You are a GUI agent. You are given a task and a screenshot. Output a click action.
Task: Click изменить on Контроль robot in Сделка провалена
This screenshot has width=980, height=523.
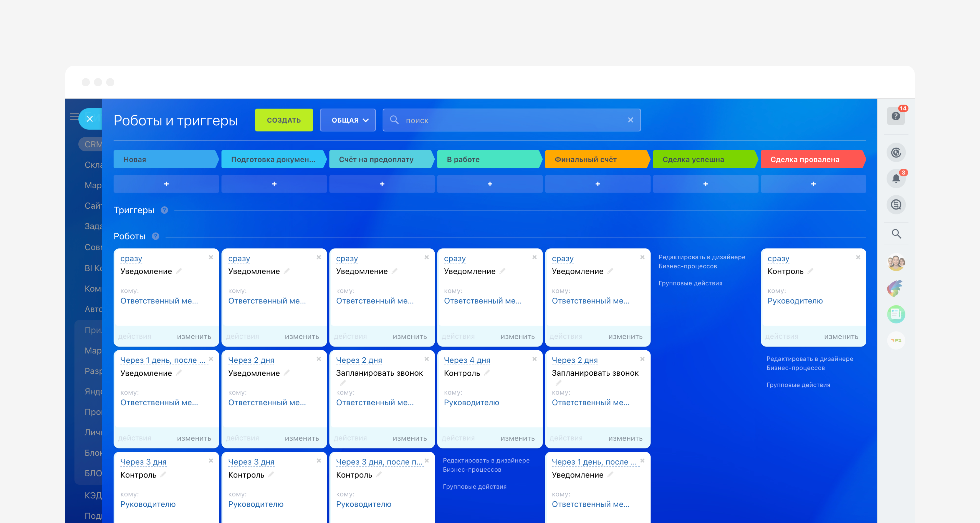coord(841,337)
